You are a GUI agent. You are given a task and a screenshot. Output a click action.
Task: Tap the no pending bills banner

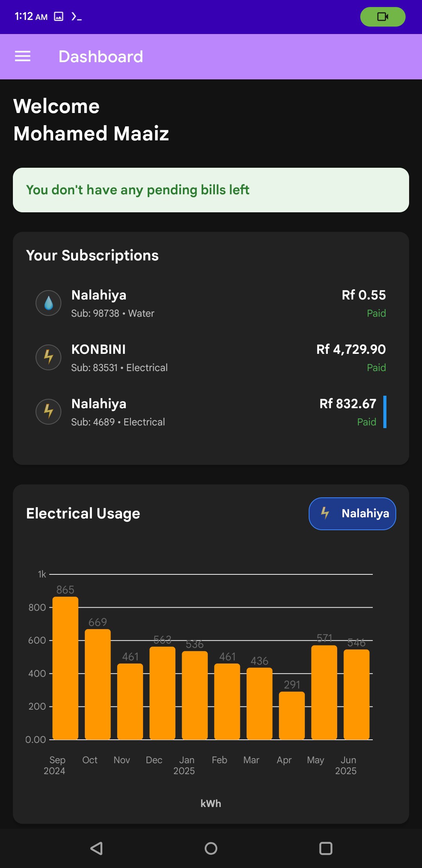click(x=211, y=190)
